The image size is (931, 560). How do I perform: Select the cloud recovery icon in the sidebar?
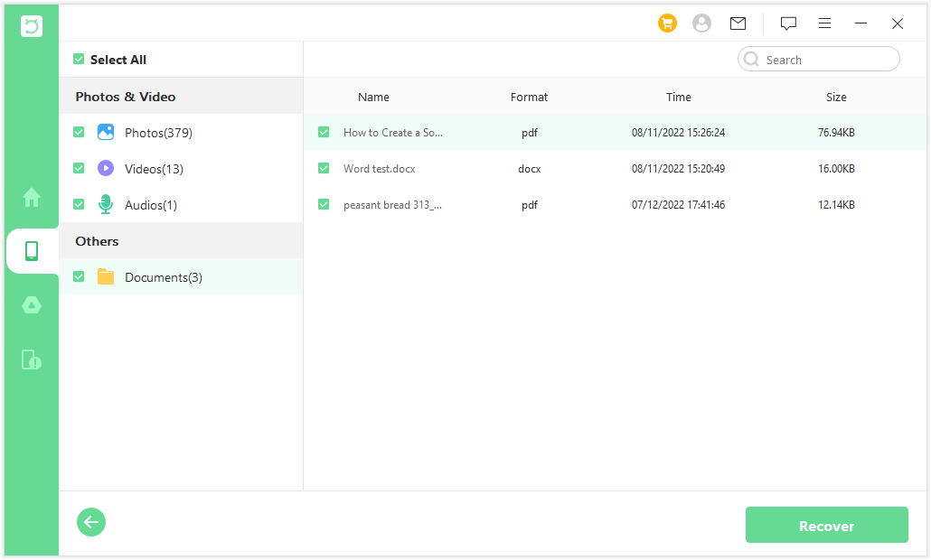[32, 305]
